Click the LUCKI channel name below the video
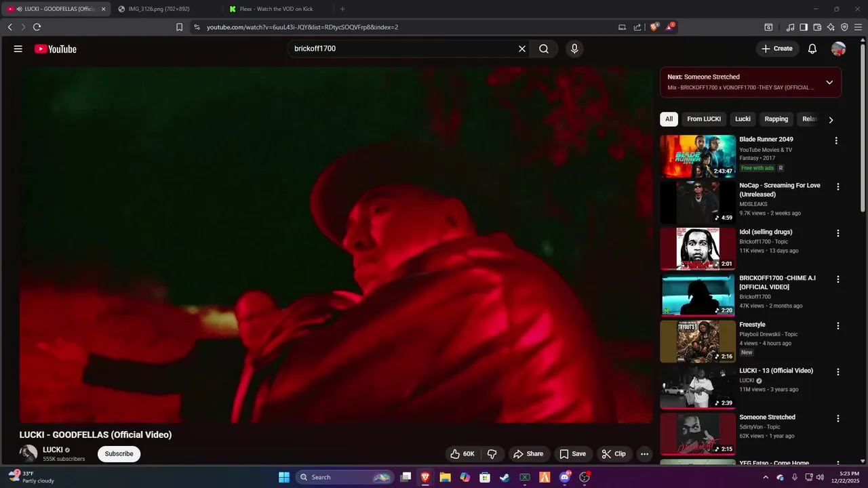The height and width of the screenshot is (488, 868). 53,450
